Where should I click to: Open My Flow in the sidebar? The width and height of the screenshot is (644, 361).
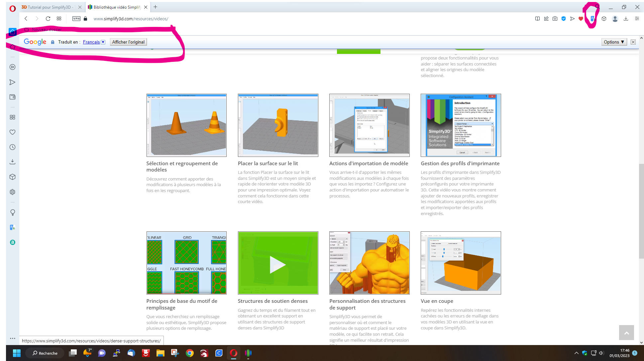tap(12, 82)
